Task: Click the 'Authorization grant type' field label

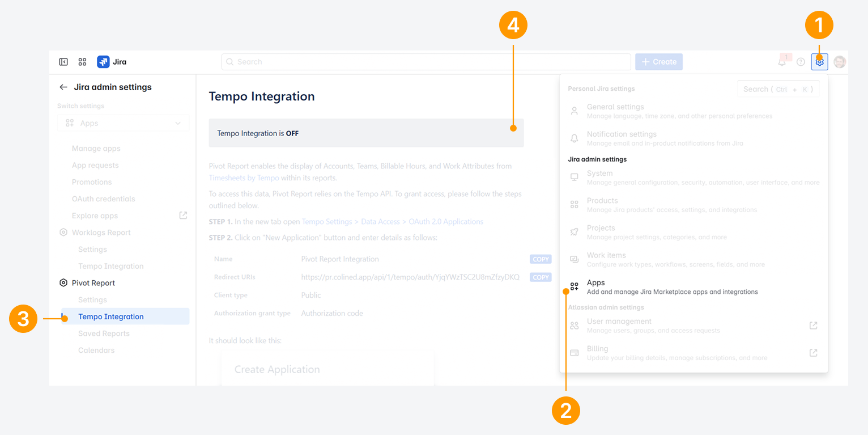Action: (252, 314)
